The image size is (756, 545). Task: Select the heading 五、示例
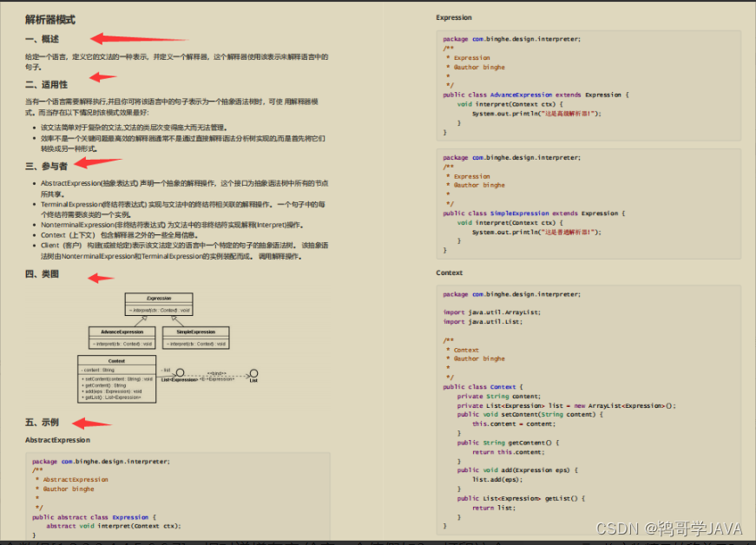click(x=42, y=423)
